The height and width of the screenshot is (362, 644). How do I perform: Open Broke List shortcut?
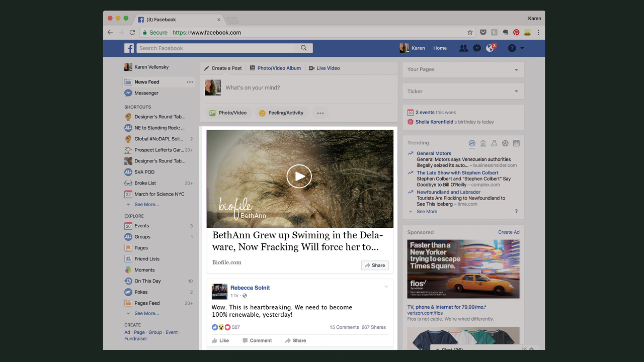pyautogui.click(x=140, y=183)
